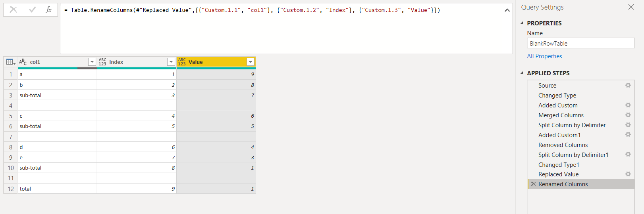The image size is (644, 214).
Task: Open settings gear for Merged Columns step
Action: (628, 115)
